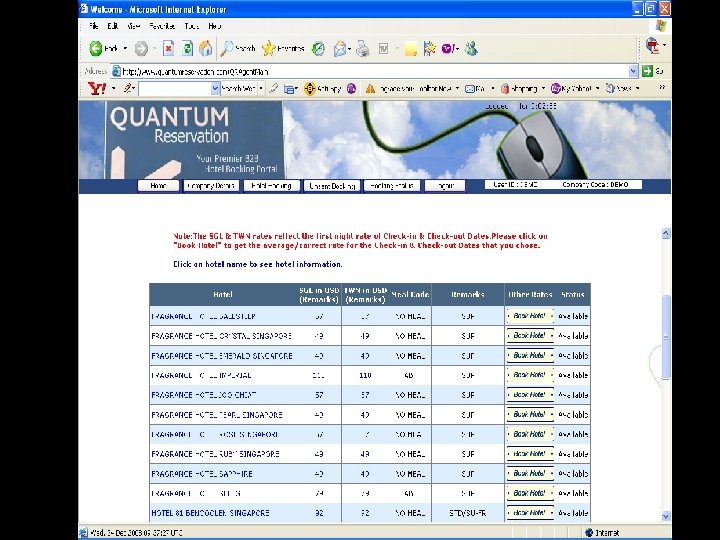Expand the address bar dropdown arrow
Image resolution: width=720 pixels, height=540 pixels.
pyautogui.click(x=633, y=71)
